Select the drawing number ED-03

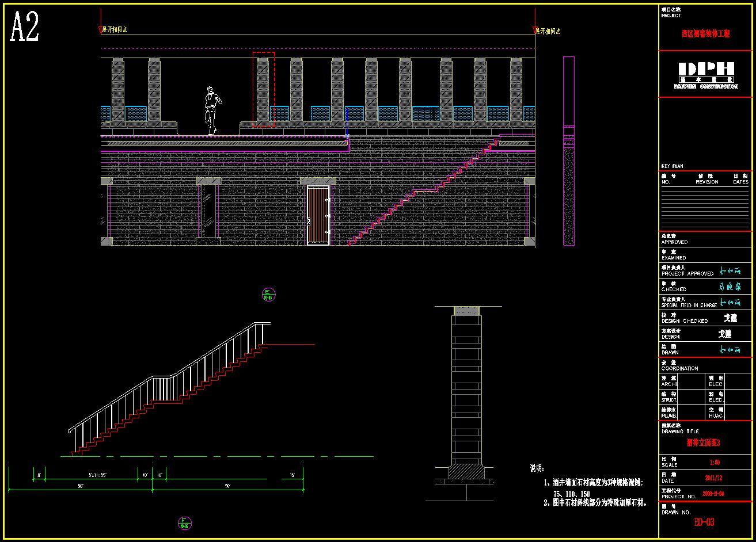tap(704, 522)
